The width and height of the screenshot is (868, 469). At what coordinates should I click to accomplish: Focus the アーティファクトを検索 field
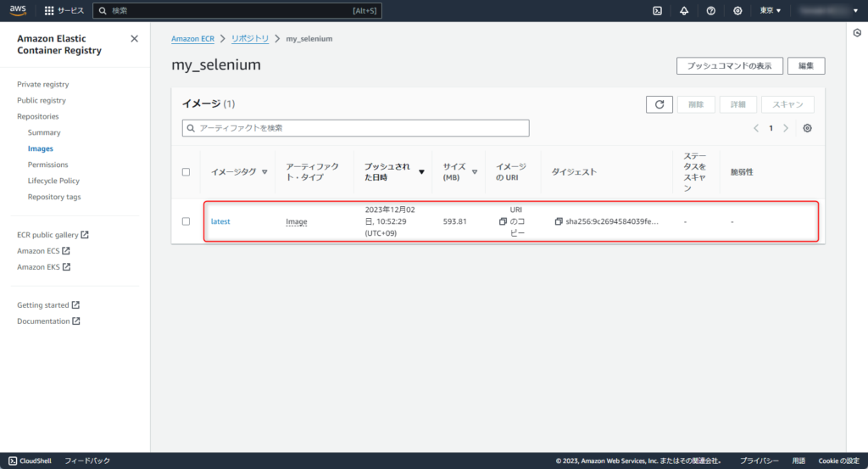(x=355, y=128)
